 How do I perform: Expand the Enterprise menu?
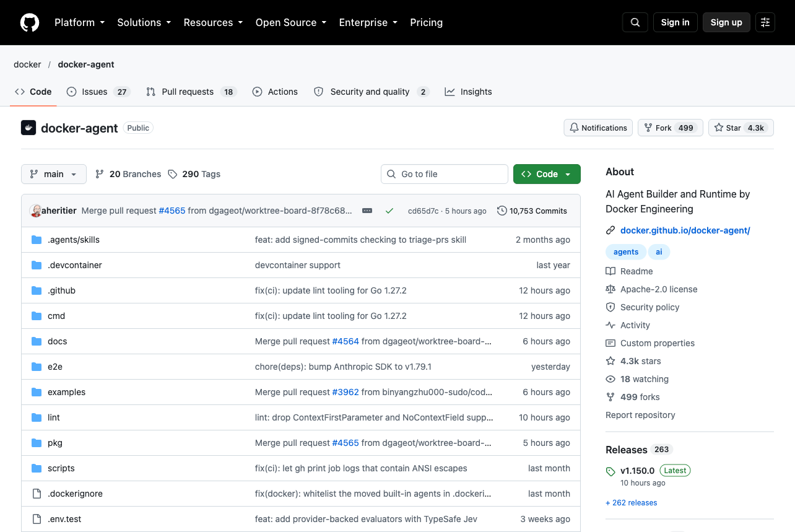(x=368, y=22)
